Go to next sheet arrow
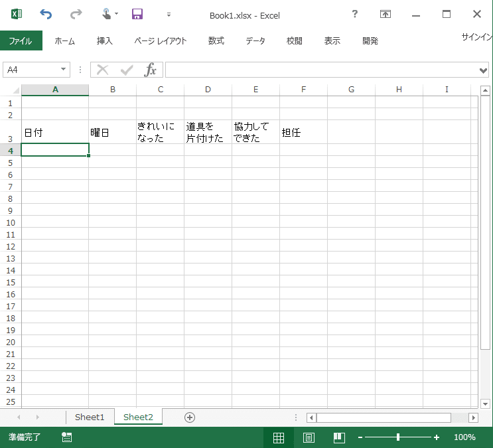493x448 pixels. [37, 417]
